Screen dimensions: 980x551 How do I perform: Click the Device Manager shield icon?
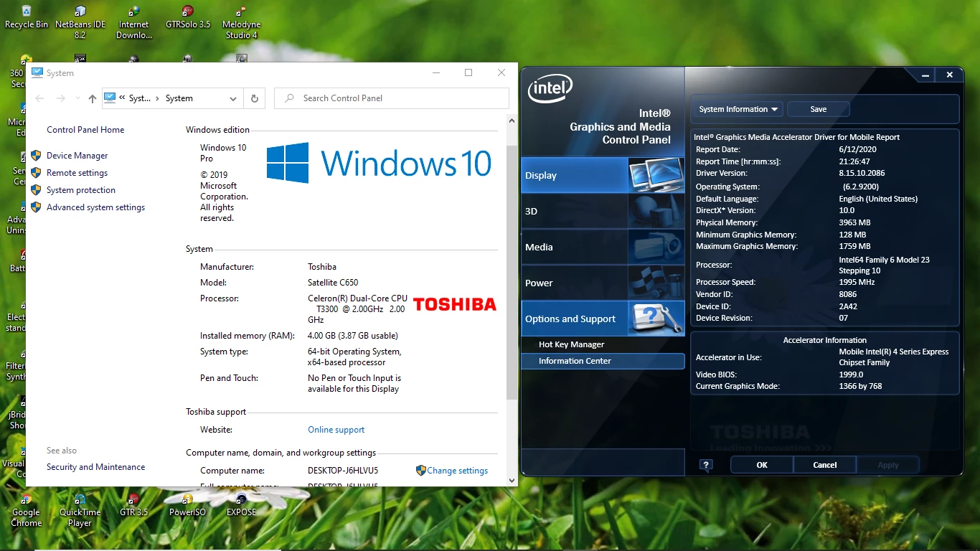tap(36, 156)
